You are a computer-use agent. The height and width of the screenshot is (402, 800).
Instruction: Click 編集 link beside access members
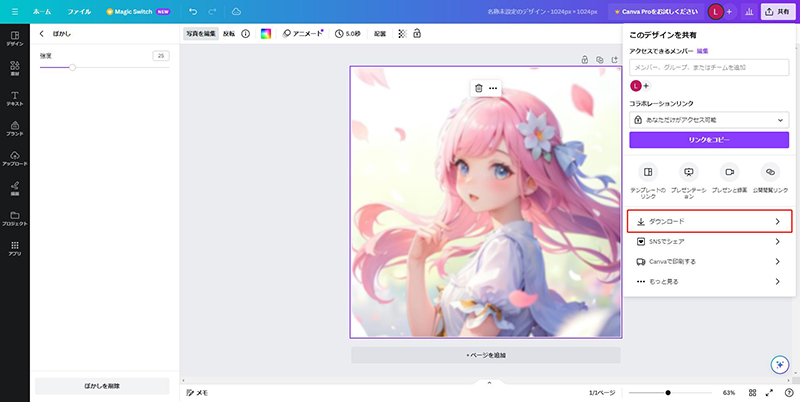703,51
